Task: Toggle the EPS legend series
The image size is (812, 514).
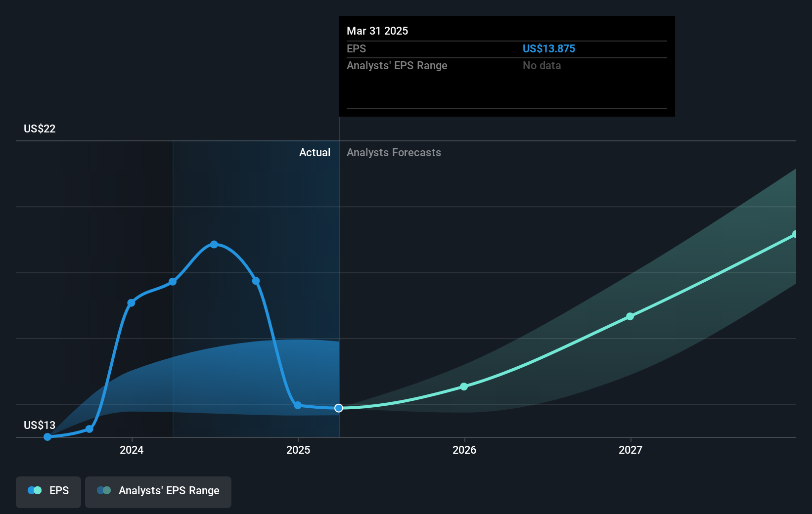Action: click(48, 492)
